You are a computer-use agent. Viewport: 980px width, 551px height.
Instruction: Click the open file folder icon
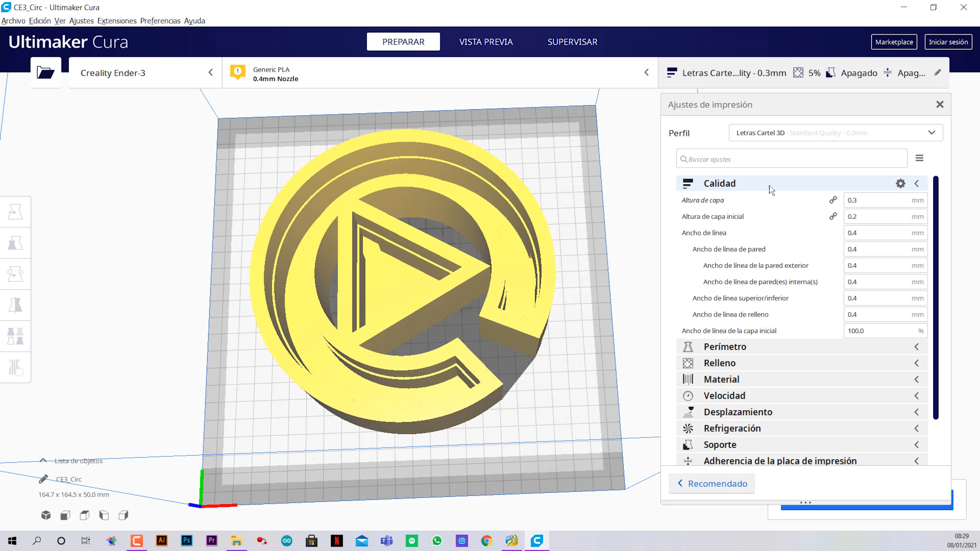pyautogui.click(x=45, y=72)
